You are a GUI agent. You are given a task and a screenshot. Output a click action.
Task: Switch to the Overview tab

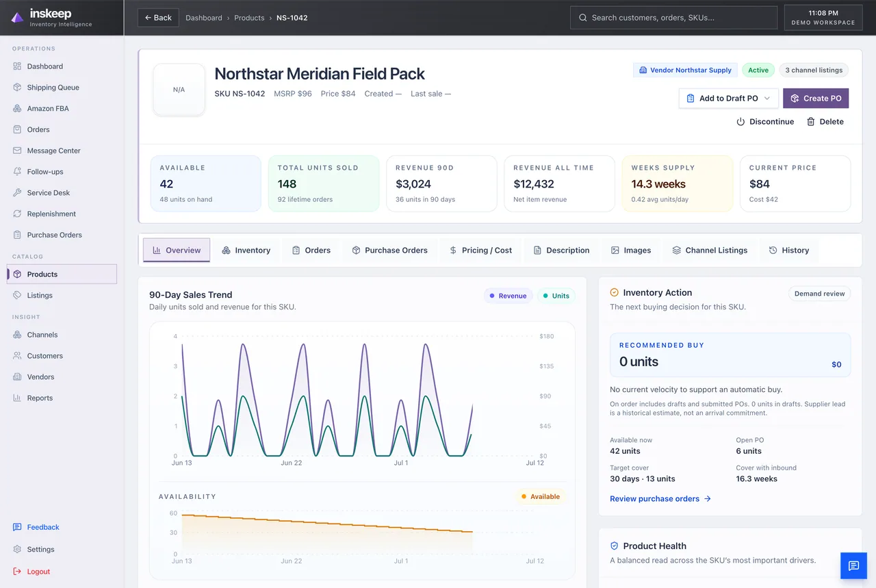click(x=177, y=251)
